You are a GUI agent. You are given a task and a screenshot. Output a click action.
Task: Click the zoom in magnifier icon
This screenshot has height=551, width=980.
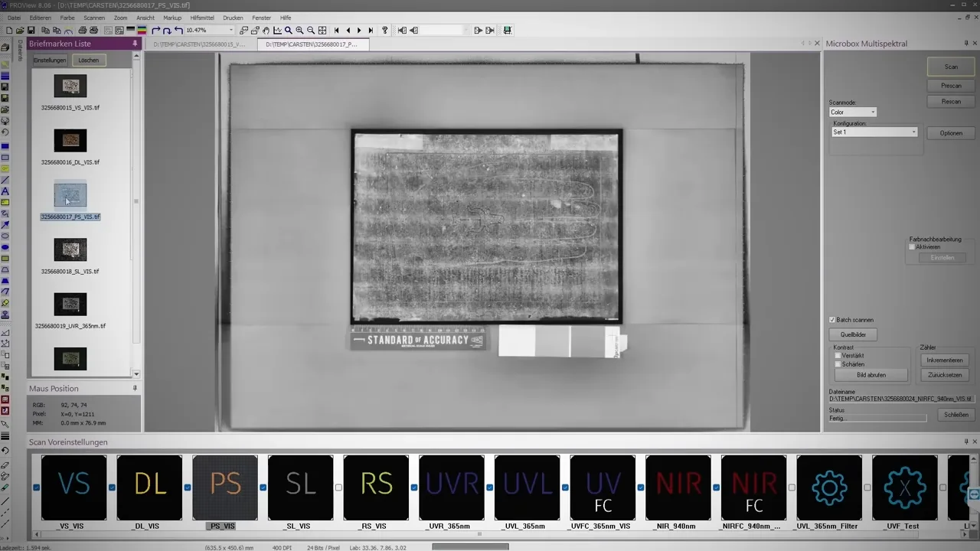[x=299, y=31]
